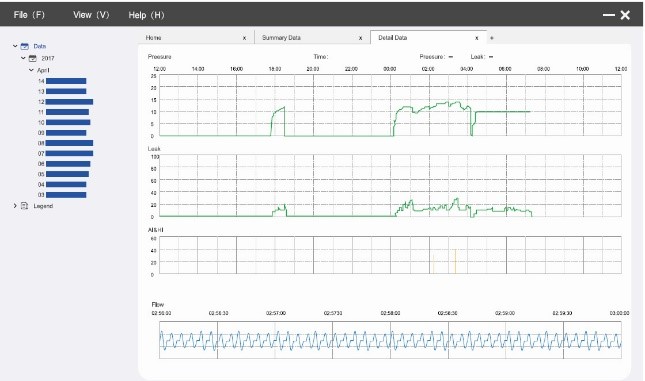Collapse the April month node
The image size is (645, 381).
31,70
